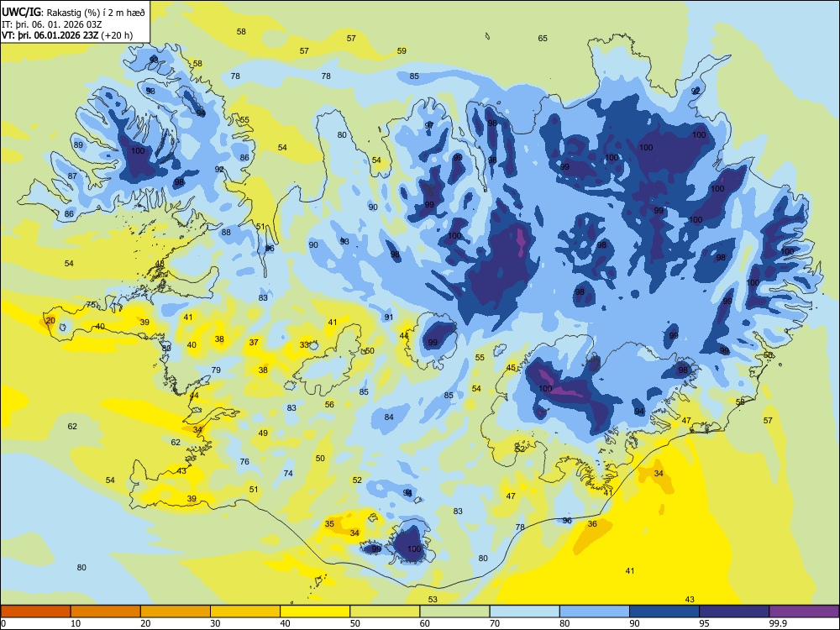The height and width of the screenshot is (630, 840).
Task: Click the map humidity value 74
Action: tap(288, 474)
